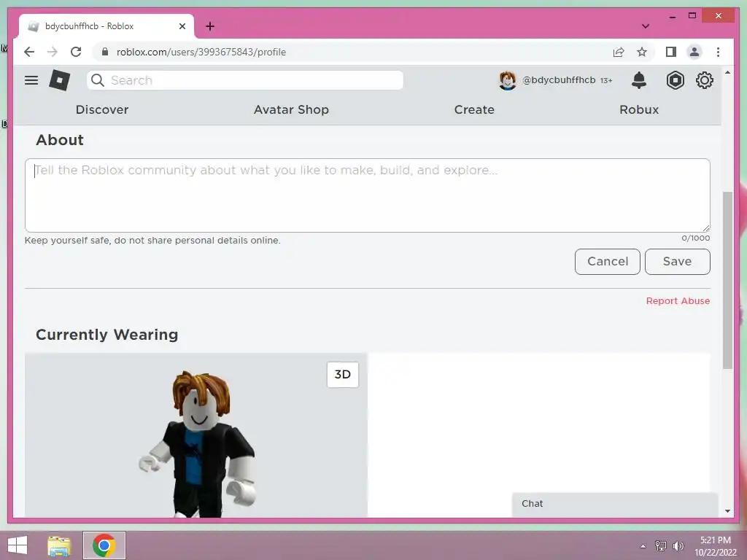Cancel the About edit
The image size is (747, 560).
pyautogui.click(x=608, y=262)
